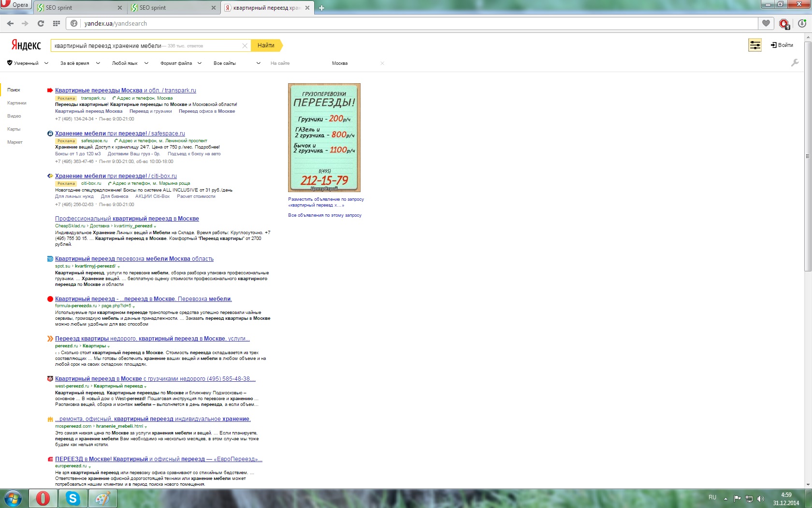Screen dimensions: 812x508
Task: Go back to the previous page
Action: (x=10, y=23)
